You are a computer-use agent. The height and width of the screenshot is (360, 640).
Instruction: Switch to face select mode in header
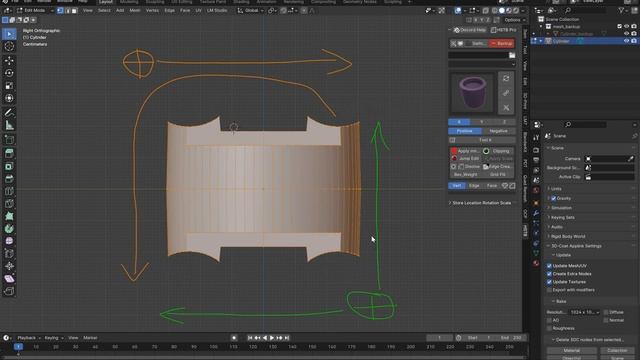tap(74, 11)
